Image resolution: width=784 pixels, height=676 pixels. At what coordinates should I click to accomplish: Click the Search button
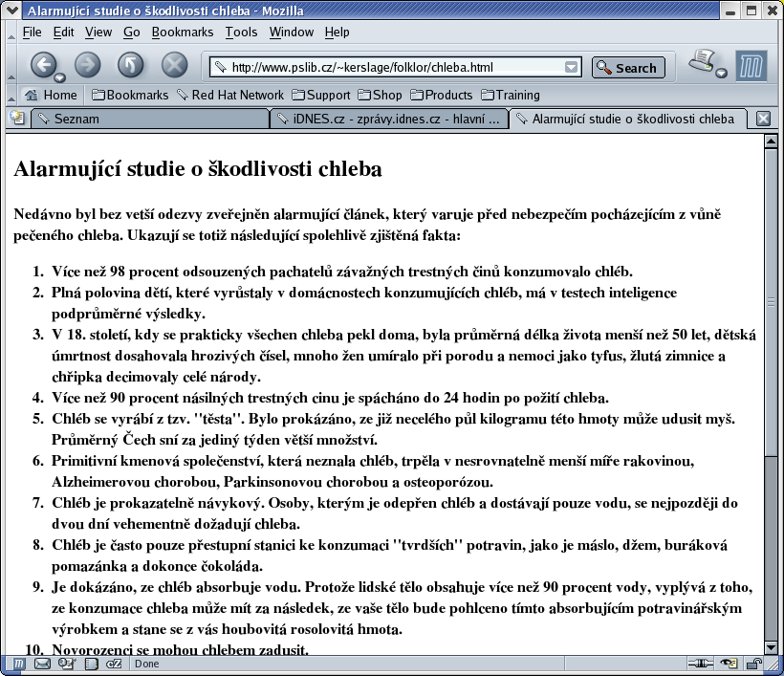click(x=628, y=68)
